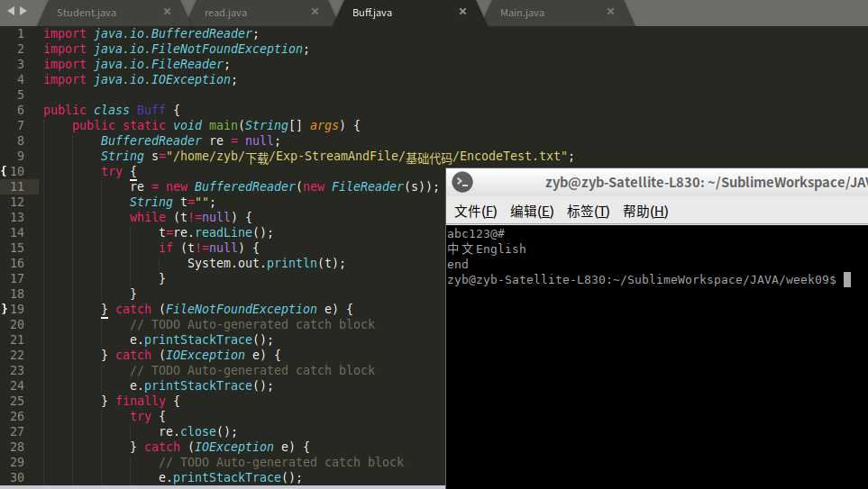
Task: Click 'abc123@#' output in terminal
Action: [476, 233]
